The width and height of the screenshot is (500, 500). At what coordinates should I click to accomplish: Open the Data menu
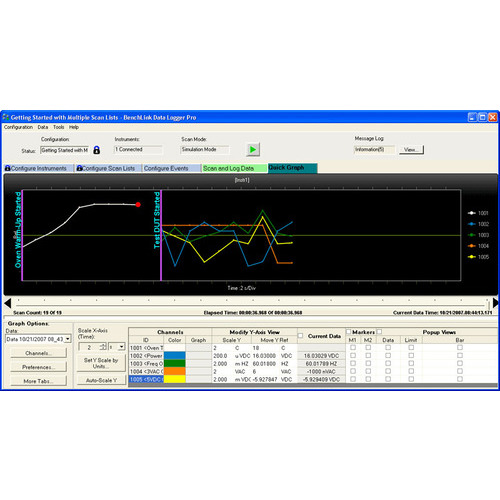tap(43, 127)
